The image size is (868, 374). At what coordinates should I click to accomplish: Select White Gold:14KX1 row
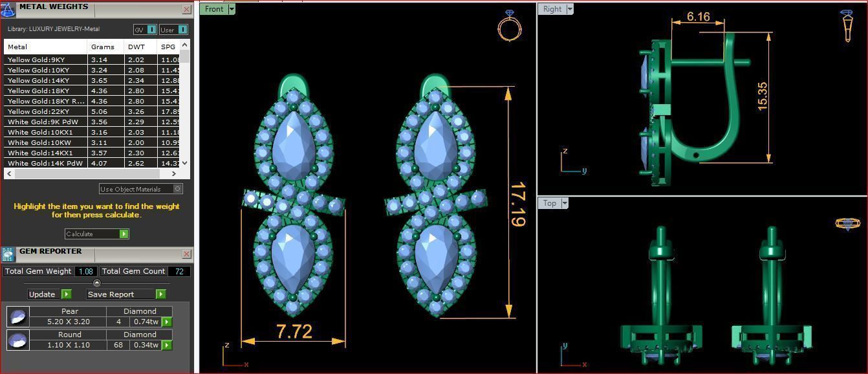(92, 153)
